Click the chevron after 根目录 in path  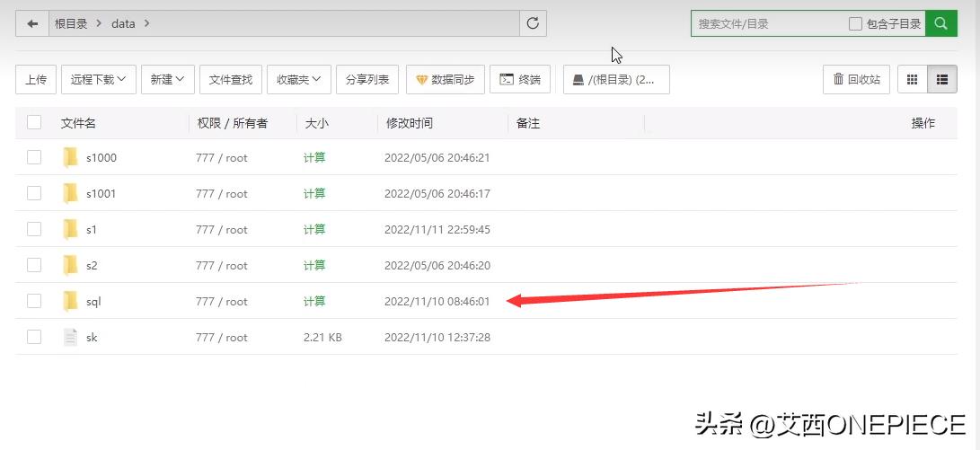[x=100, y=23]
